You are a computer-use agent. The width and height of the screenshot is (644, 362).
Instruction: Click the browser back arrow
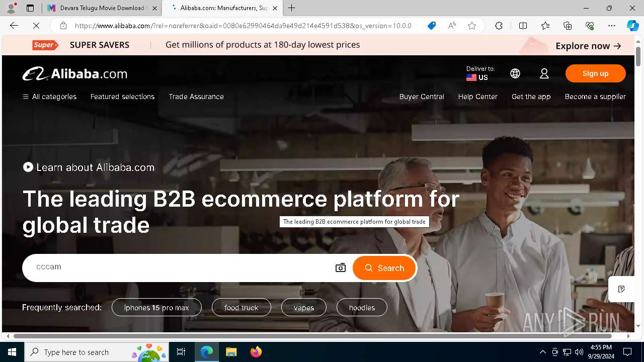(14, 26)
